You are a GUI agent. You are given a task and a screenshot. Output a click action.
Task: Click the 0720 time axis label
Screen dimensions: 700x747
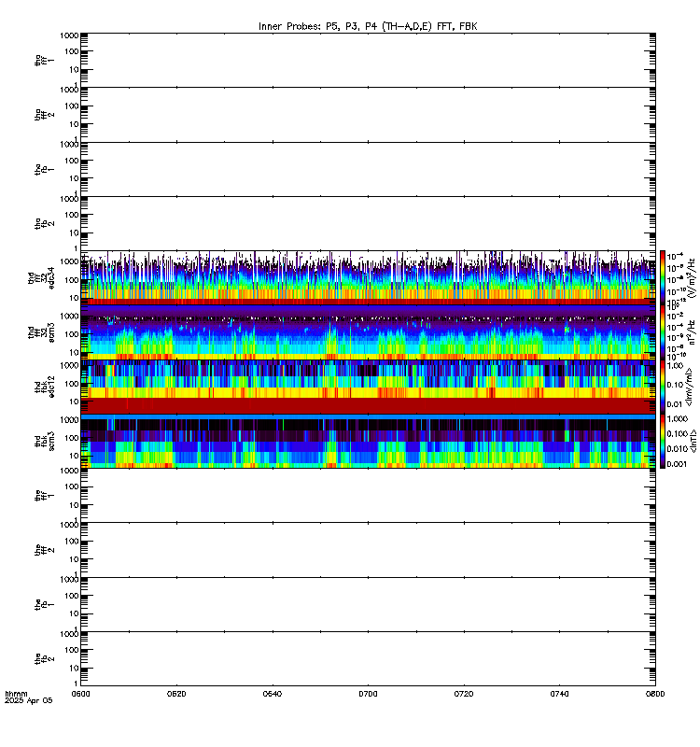(x=464, y=694)
